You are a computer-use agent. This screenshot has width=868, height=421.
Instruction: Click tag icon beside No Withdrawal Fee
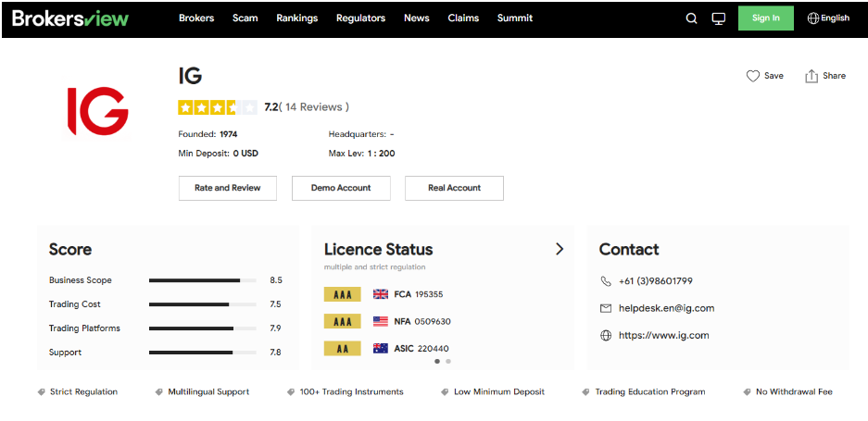[x=747, y=391]
